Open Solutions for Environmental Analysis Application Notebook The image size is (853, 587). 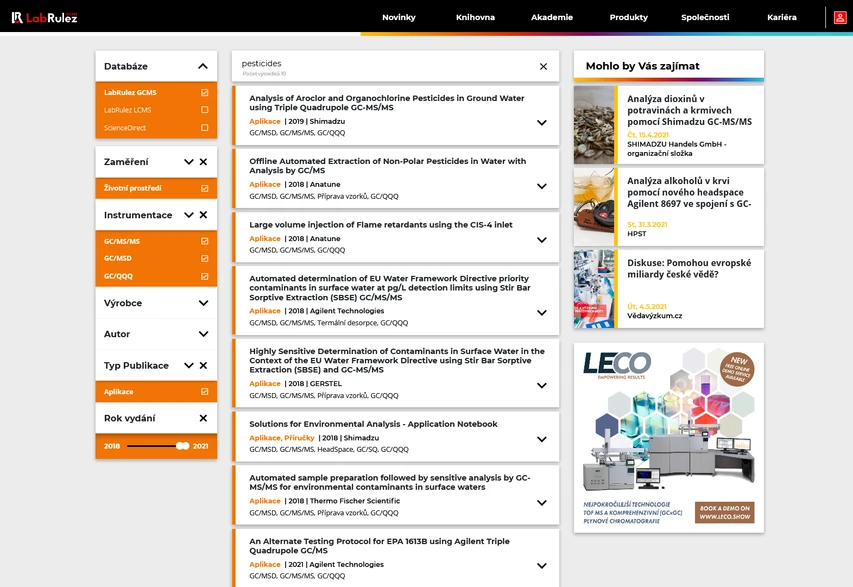(x=373, y=424)
